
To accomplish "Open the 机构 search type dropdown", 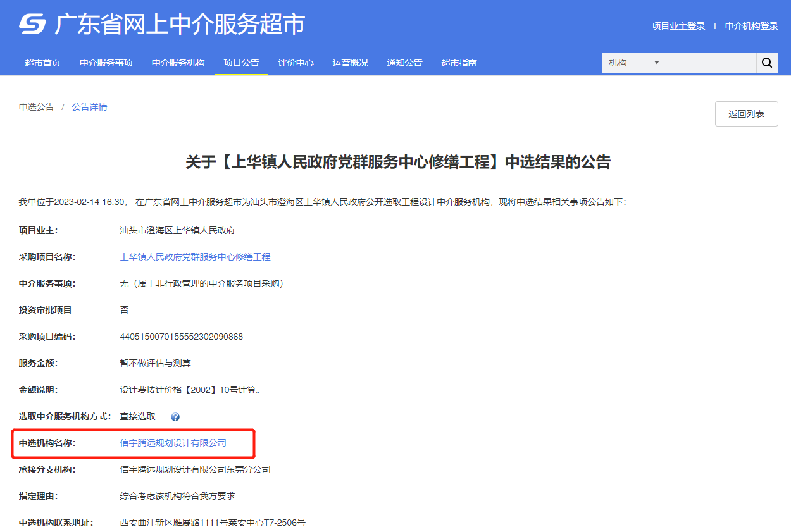I will click(633, 63).
